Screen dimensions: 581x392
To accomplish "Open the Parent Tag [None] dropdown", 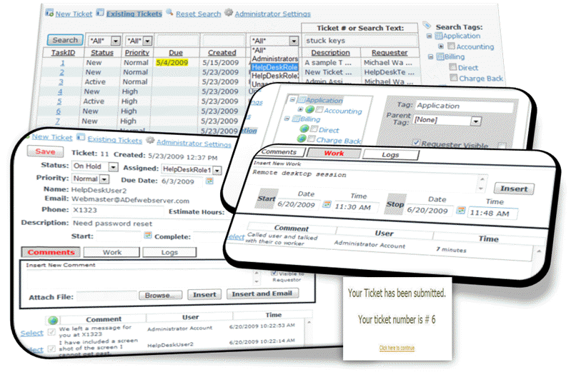I will point(476,121).
